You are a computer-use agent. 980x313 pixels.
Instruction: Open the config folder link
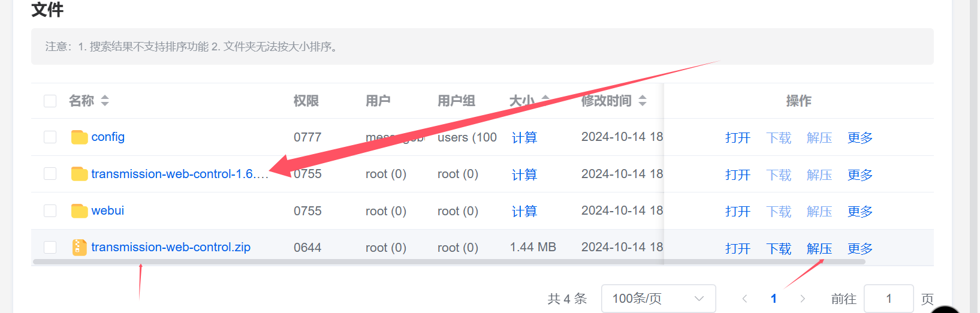click(x=108, y=137)
